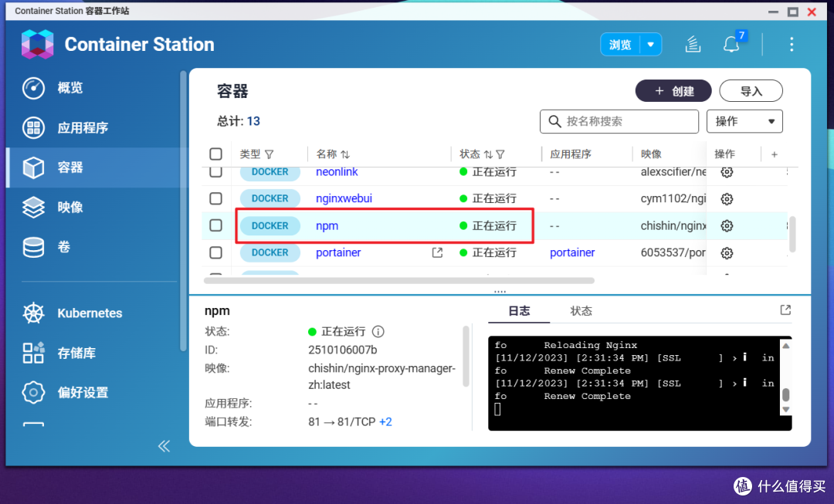Click the chishin/nginx image cell of npm

(x=673, y=226)
